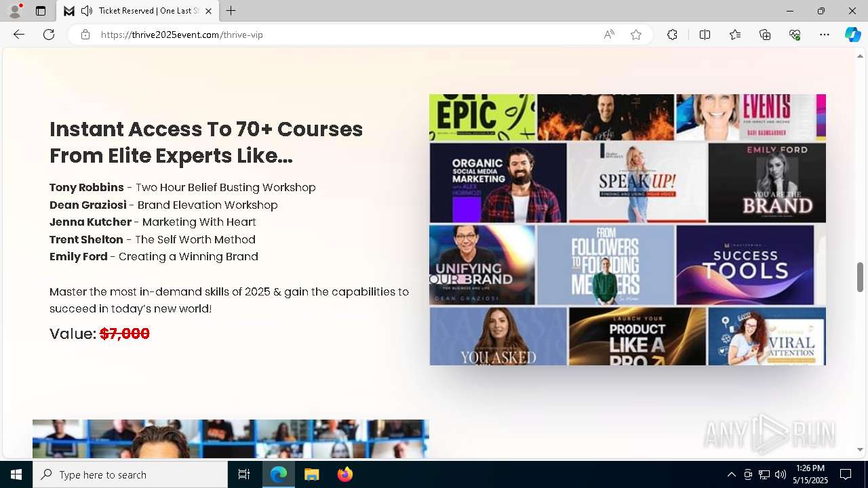Go back to previous page

[x=19, y=35]
